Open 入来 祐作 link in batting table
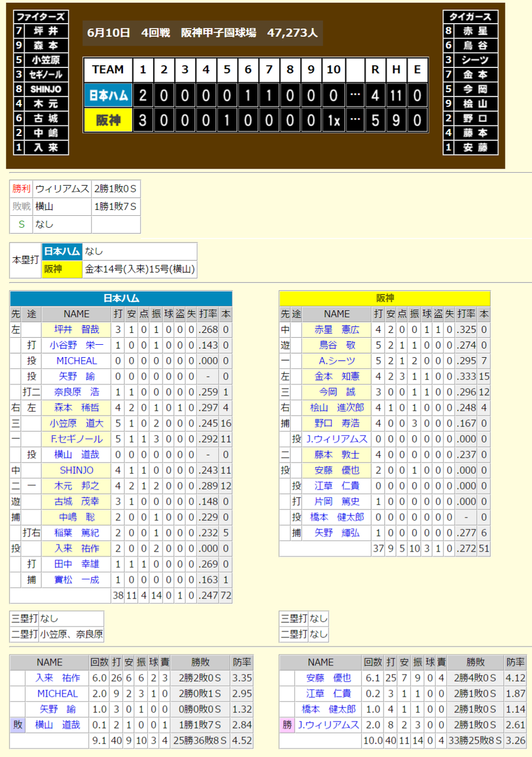 click(76, 549)
